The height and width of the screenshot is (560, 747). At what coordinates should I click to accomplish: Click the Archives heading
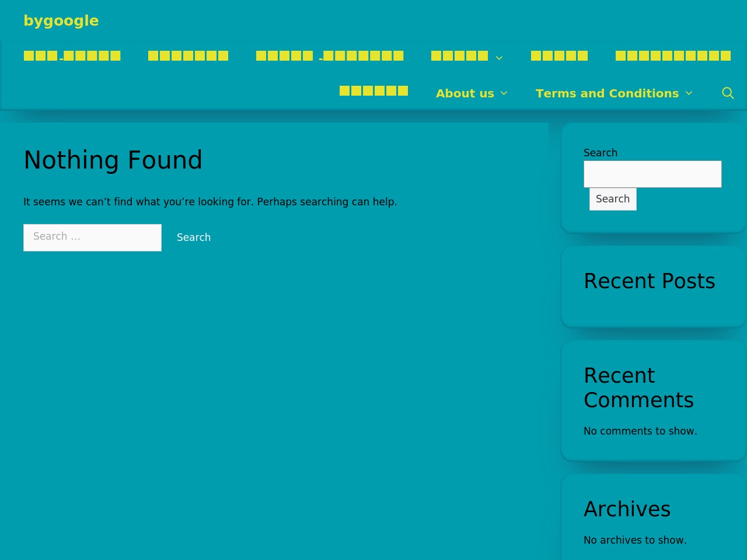[627, 509]
